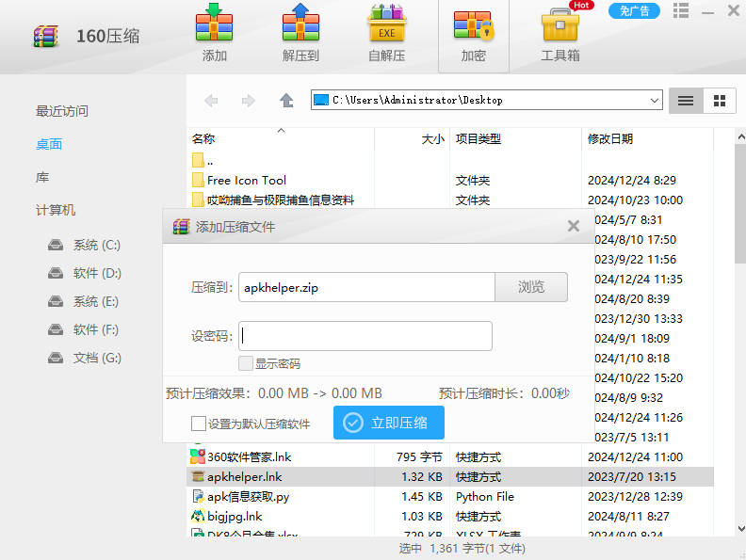Select 桌面 in the left sidebar

click(49, 144)
